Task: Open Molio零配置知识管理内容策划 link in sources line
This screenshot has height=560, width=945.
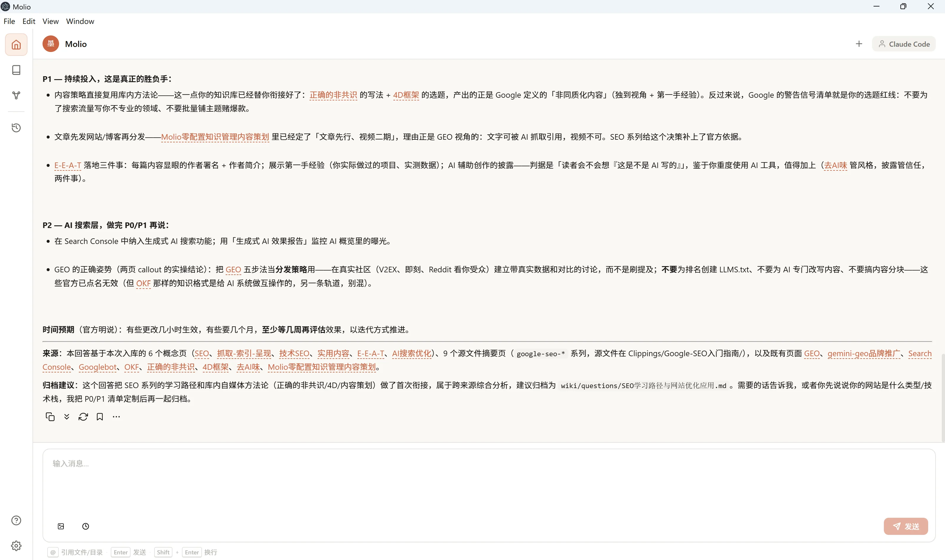Action: [322, 367]
